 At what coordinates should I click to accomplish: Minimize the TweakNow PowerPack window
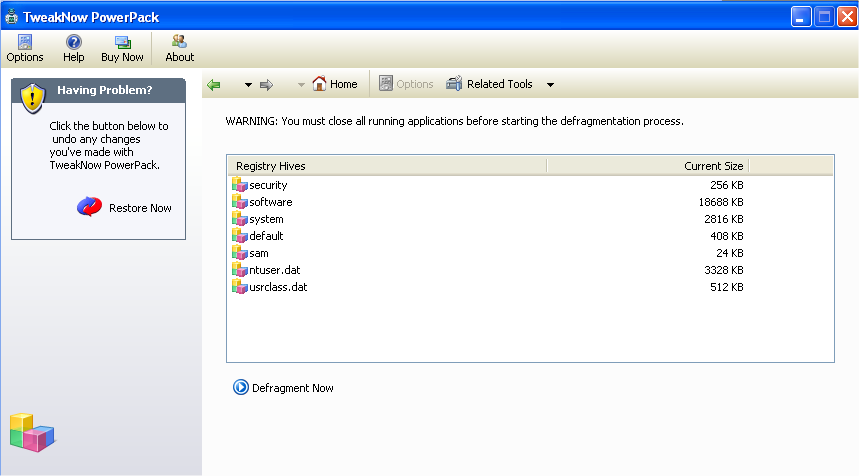tap(800, 17)
